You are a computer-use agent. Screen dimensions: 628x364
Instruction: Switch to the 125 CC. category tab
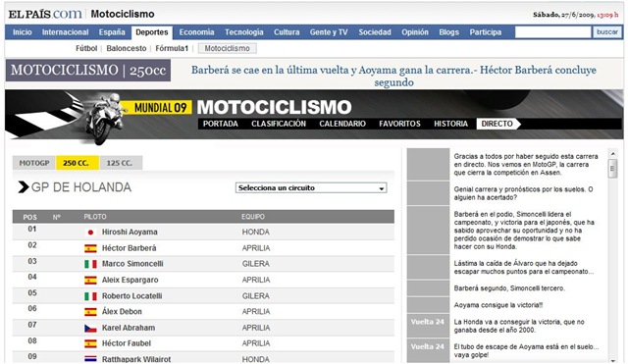coord(121,163)
